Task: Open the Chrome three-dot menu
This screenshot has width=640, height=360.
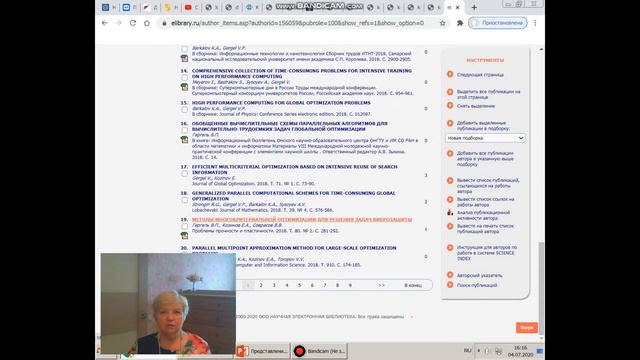Action: tap(535, 23)
